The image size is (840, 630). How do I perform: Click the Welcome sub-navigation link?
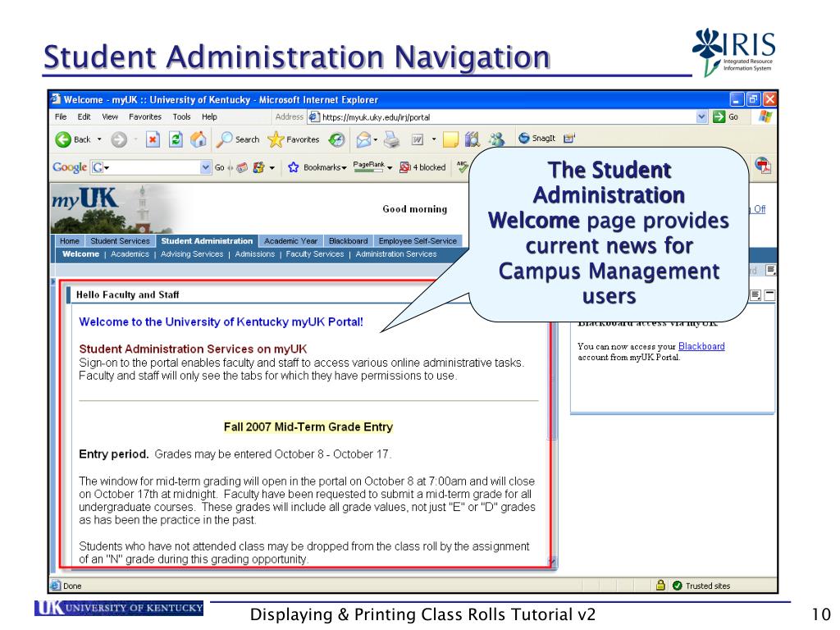81,254
